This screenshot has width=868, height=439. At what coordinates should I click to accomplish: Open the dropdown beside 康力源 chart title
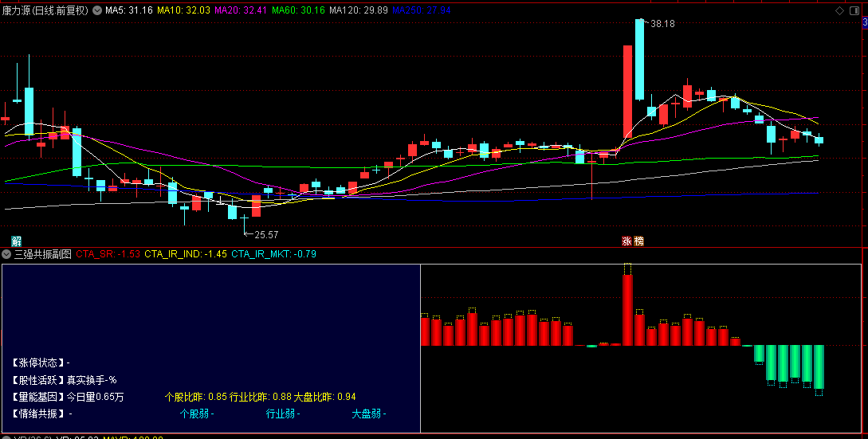[97, 10]
